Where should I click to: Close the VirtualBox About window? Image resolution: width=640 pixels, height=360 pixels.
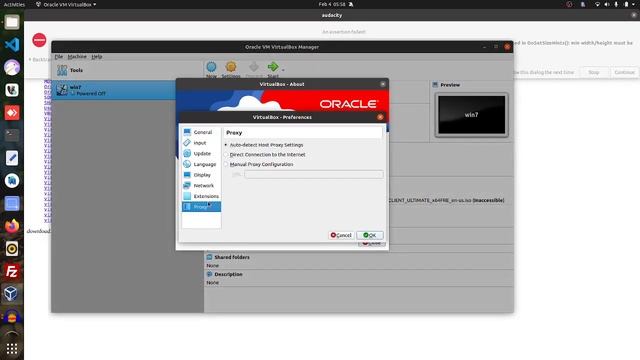pyautogui.click(x=383, y=84)
